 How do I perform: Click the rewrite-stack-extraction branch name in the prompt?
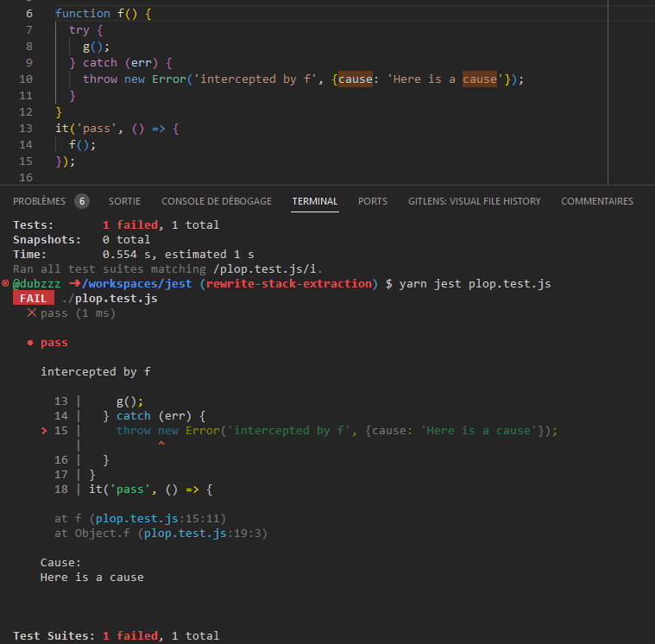click(x=285, y=284)
